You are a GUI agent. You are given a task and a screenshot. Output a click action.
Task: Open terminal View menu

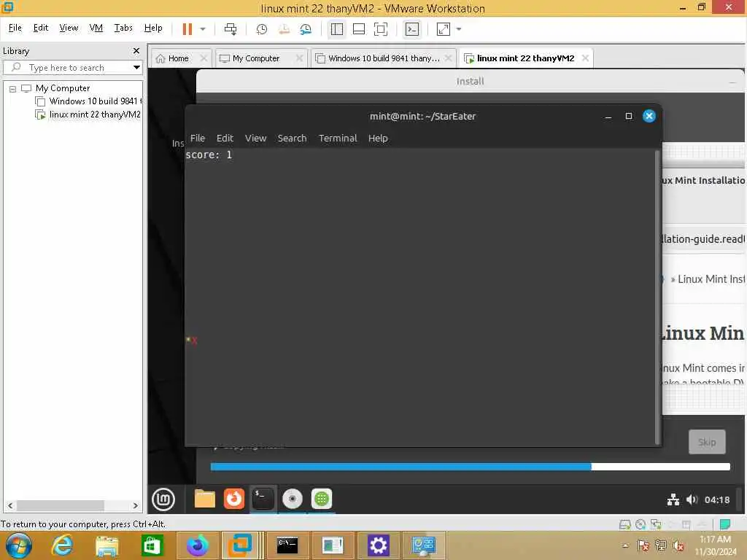click(x=255, y=138)
